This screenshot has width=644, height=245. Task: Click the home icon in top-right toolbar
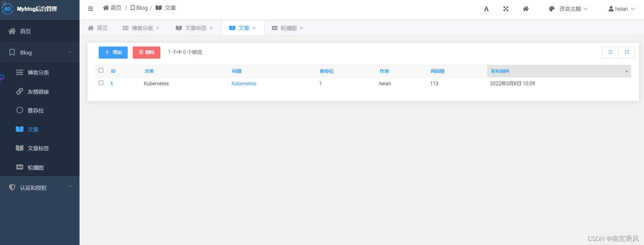click(x=526, y=9)
